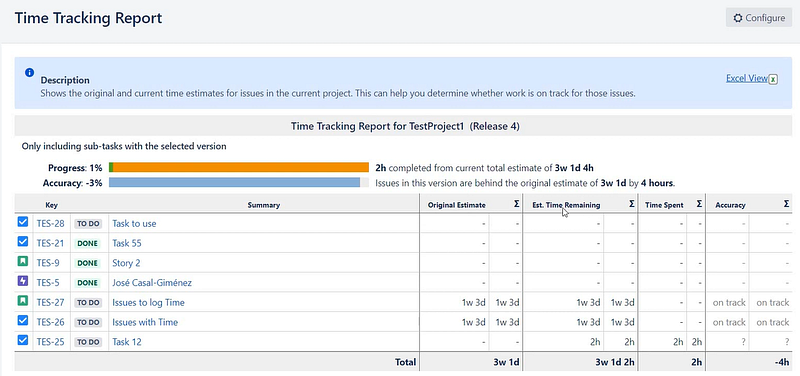The width and height of the screenshot is (800, 376).
Task: Open the 'Task 55' summary link
Action: pyautogui.click(x=127, y=243)
